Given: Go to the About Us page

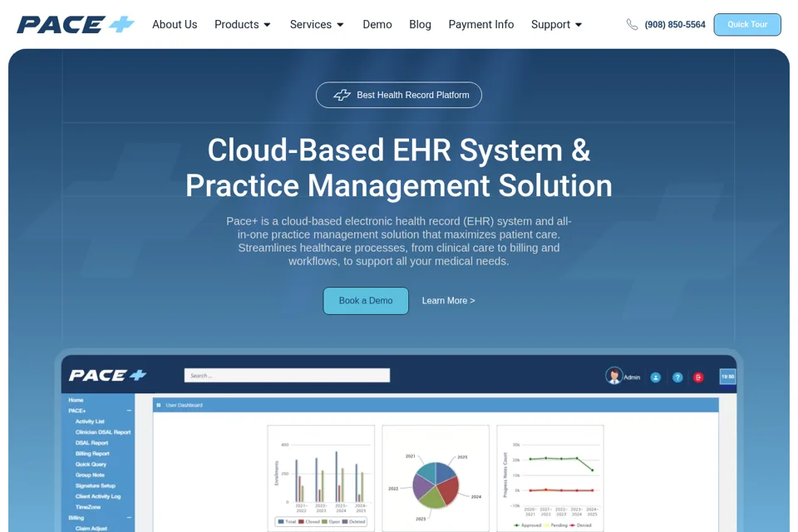Looking at the screenshot, I should tap(175, 24).
